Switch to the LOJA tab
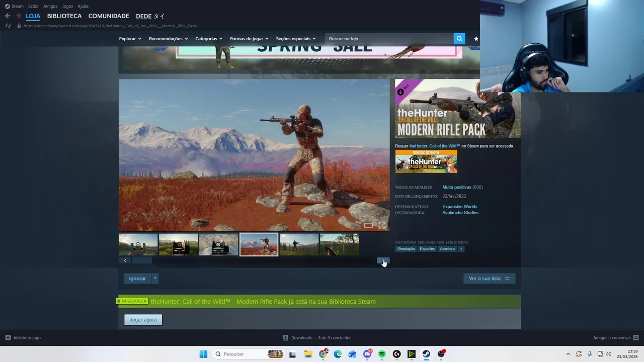The image size is (644, 362). tap(33, 16)
